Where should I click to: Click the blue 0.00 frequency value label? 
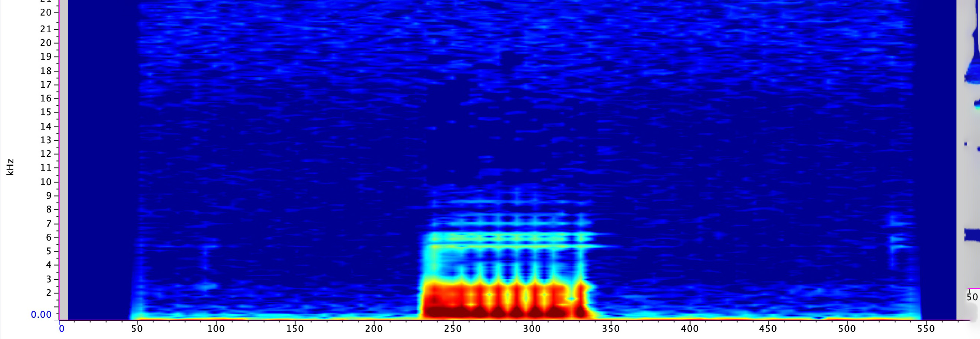41,315
